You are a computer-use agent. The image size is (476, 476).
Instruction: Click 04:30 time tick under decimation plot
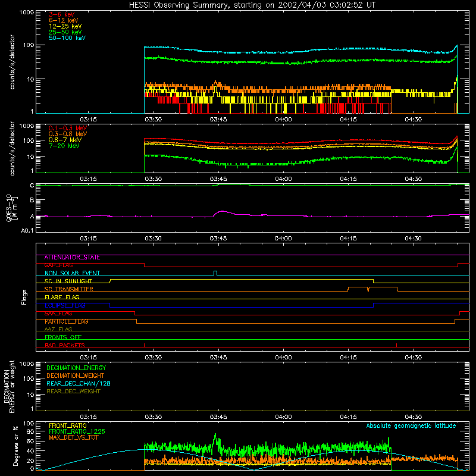(x=413, y=417)
